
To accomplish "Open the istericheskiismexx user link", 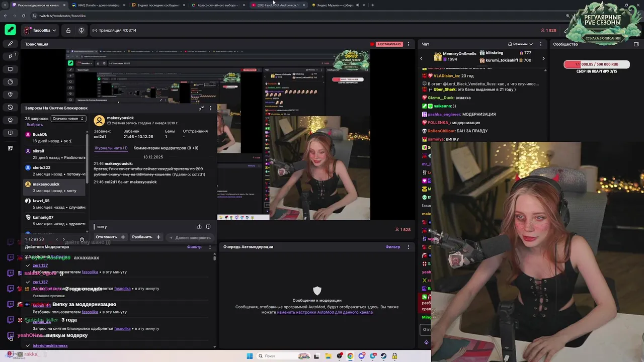I will 50,346.
